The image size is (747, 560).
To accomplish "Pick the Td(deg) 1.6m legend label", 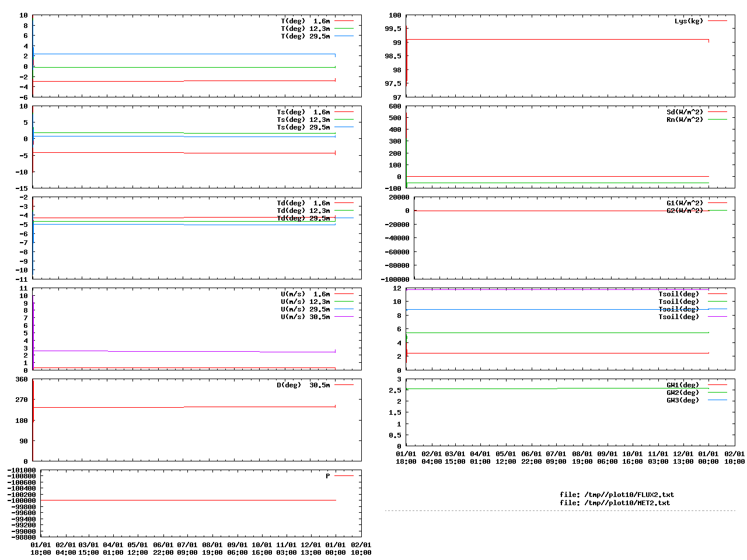I will tap(303, 203).
